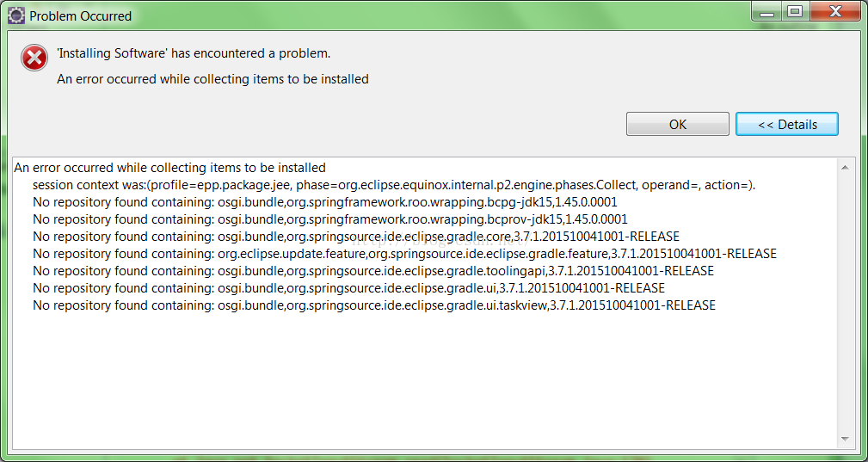The image size is (868, 462).
Task: Maximize the Problem Occurred dialog
Action: click(x=794, y=11)
